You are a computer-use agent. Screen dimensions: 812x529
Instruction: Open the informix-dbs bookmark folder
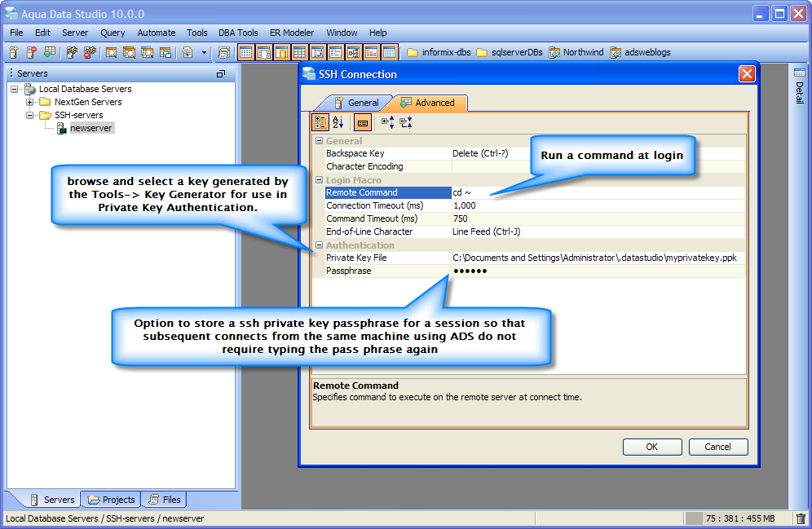coord(439,52)
